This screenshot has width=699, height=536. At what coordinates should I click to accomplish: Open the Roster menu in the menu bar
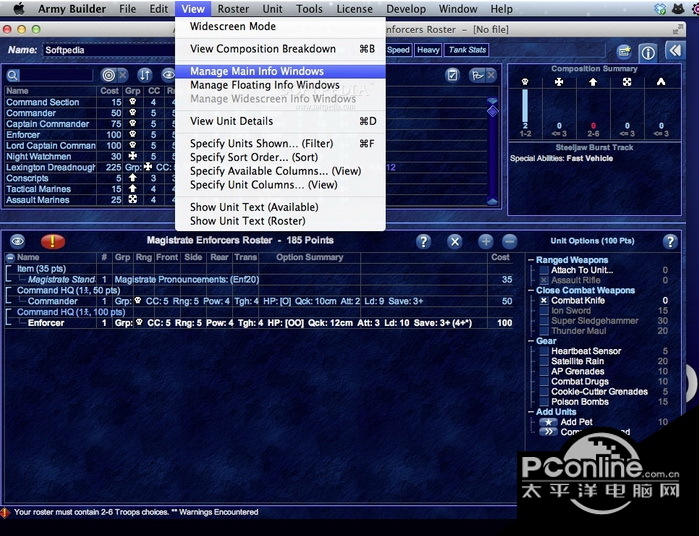click(x=233, y=9)
